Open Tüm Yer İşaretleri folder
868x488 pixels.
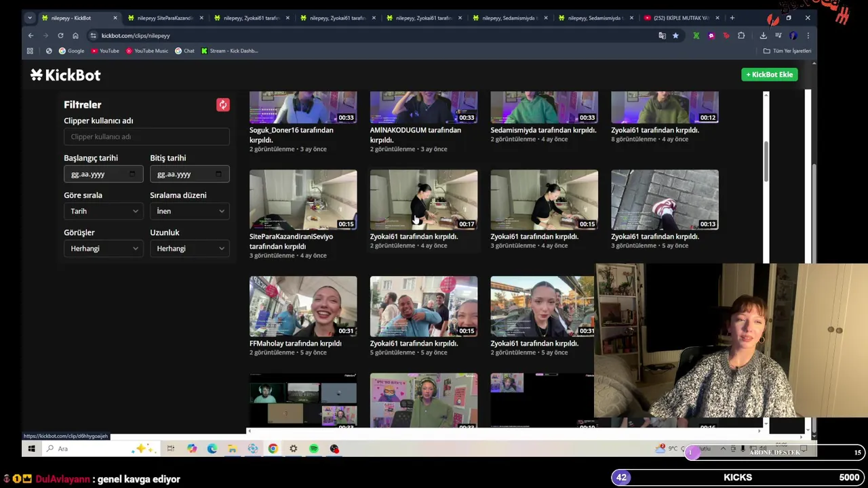click(x=787, y=51)
